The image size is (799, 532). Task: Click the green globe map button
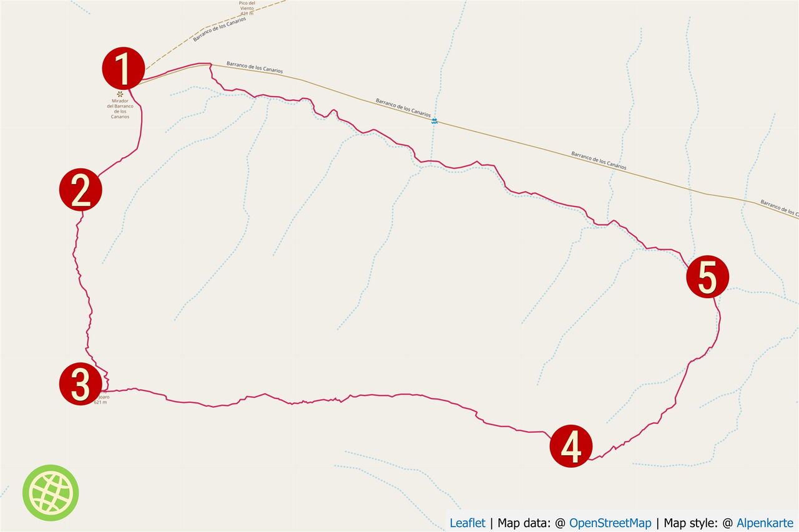click(51, 493)
